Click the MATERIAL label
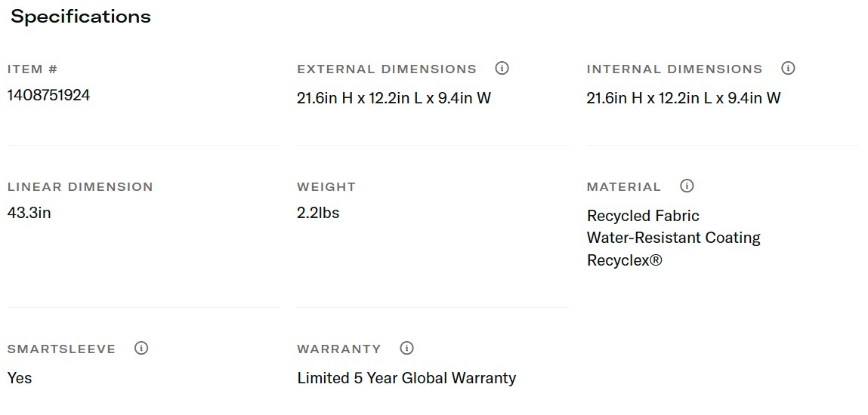This screenshot has width=868, height=415. click(624, 187)
